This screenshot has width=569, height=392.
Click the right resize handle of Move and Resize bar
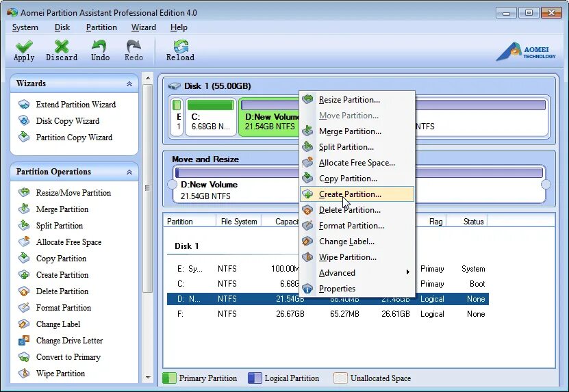coord(546,184)
